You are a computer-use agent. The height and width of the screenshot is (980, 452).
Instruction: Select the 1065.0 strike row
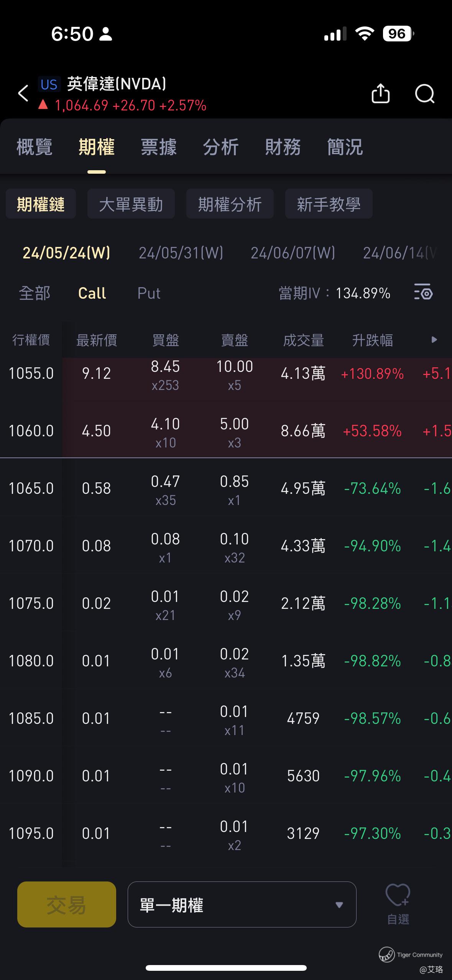point(31,488)
